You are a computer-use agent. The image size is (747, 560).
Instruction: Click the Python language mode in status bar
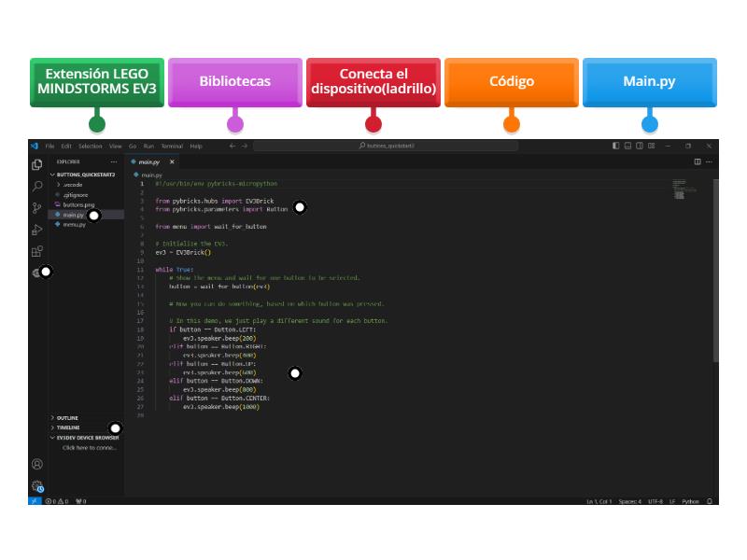[690, 501]
